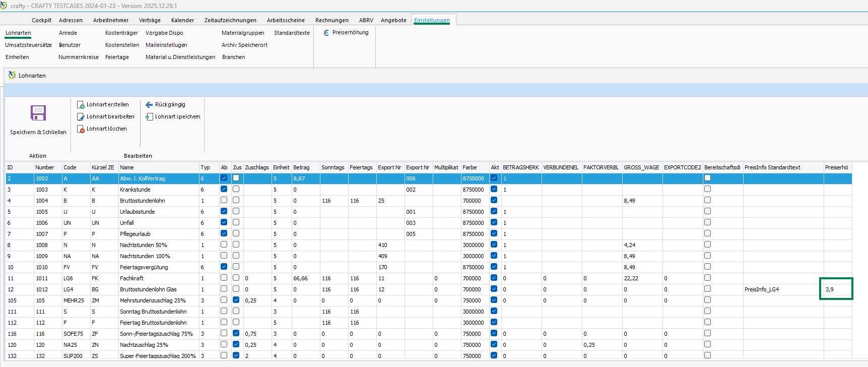Open the Feiertage settings link
Viewport: 868px width, 367px height.
pyautogui.click(x=117, y=57)
